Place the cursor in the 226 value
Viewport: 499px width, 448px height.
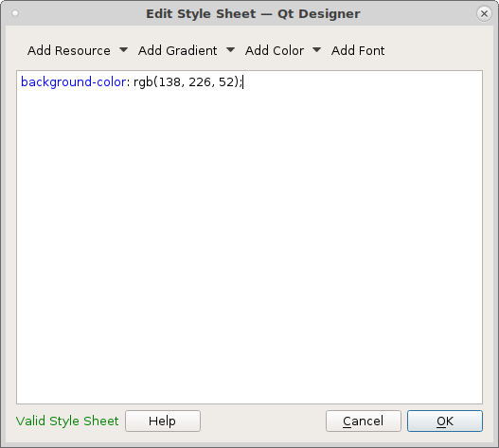point(200,82)
